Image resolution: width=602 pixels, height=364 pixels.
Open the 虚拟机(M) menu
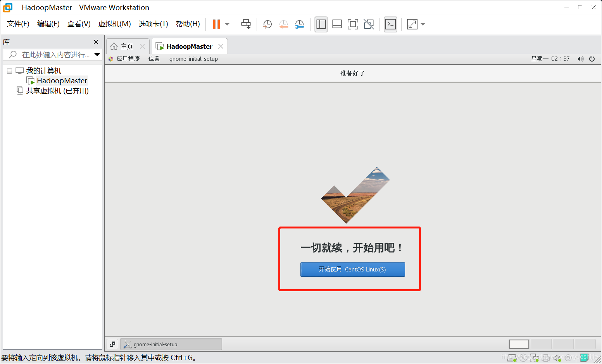(115, 24)
